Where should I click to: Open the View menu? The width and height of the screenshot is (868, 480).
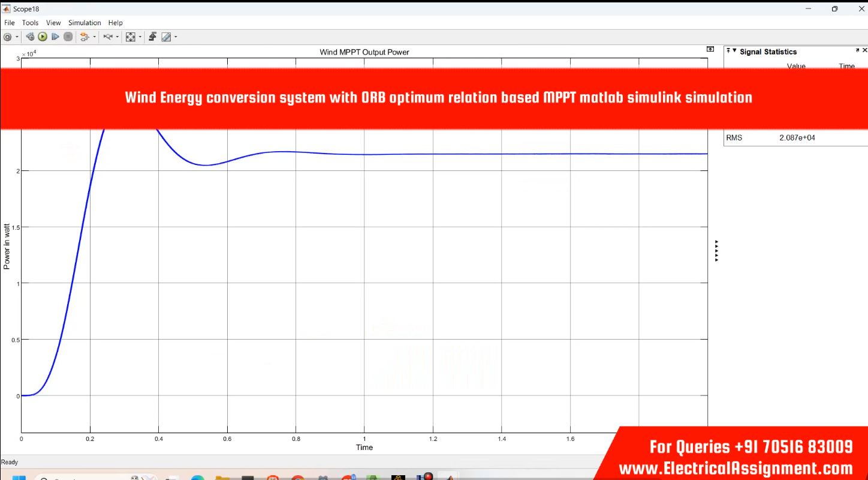[53, 23]
